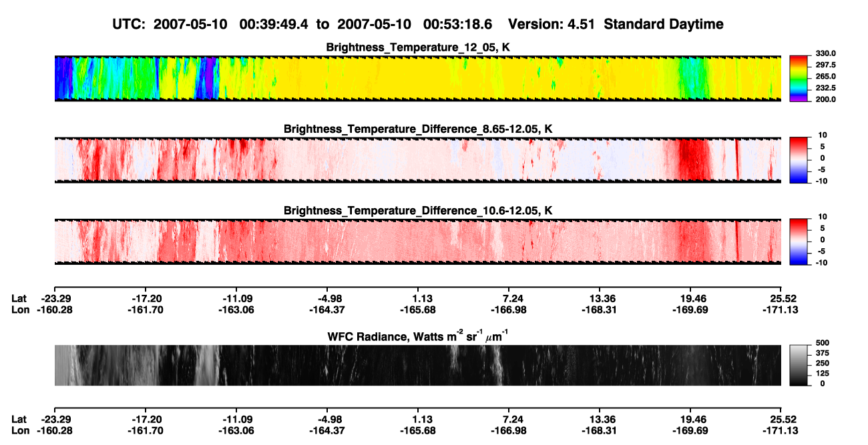
Task: Click longitude '-164.37' on the axis under WFC Radiance
Action: (327, 430)
